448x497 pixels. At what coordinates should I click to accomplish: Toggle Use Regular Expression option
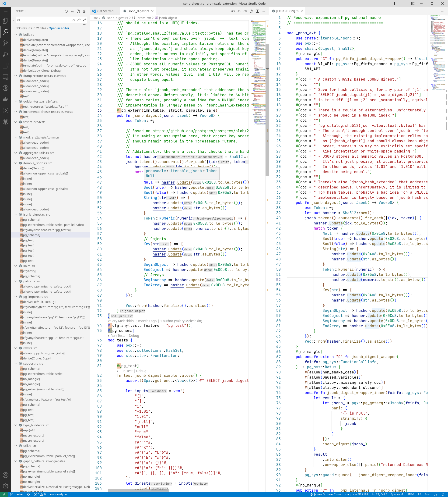(x=84, y=20)
